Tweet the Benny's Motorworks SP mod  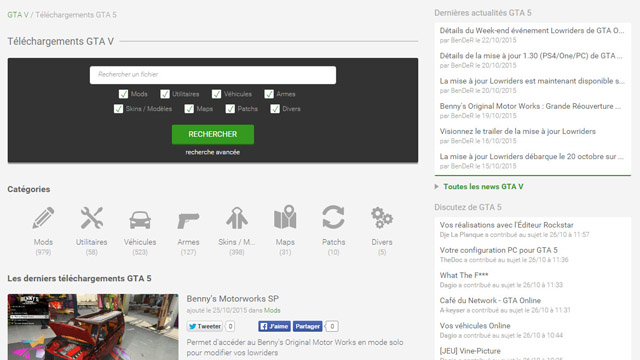[205, 326]
